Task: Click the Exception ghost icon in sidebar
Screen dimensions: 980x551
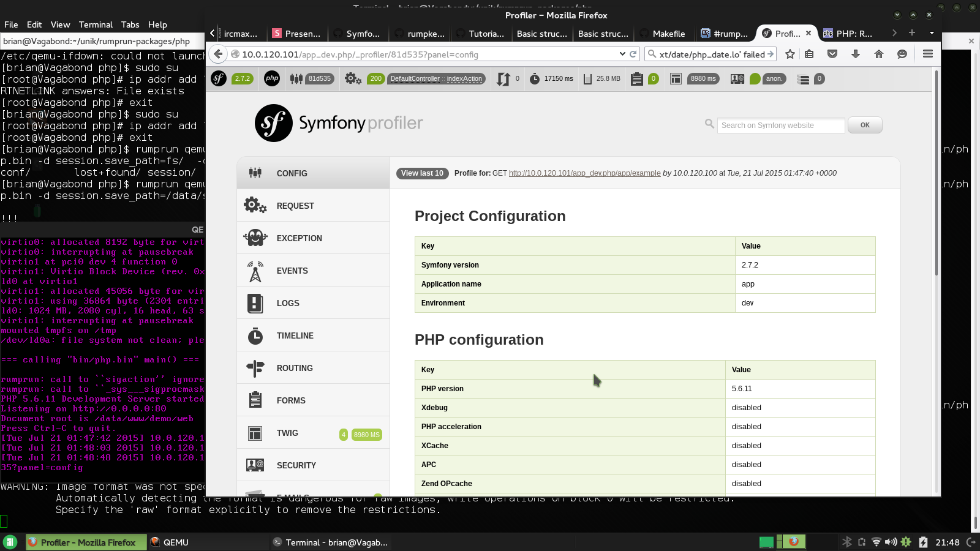Action: tap(255, 238)
